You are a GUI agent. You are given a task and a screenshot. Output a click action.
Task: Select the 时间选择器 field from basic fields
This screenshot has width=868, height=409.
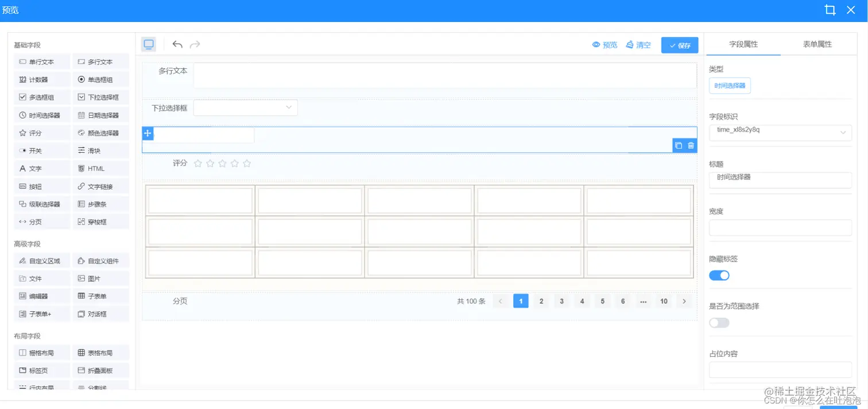(41, 114)
